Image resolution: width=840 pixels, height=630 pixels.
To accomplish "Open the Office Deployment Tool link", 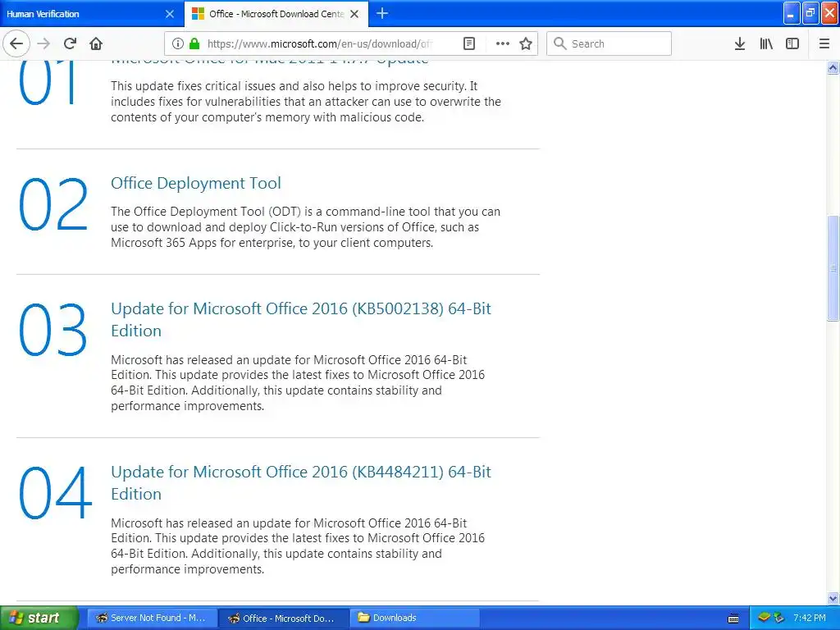I will pos(195,183).
